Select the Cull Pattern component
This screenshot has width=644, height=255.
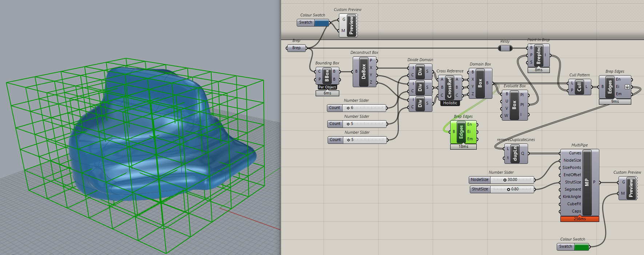(x=579, y=86)
